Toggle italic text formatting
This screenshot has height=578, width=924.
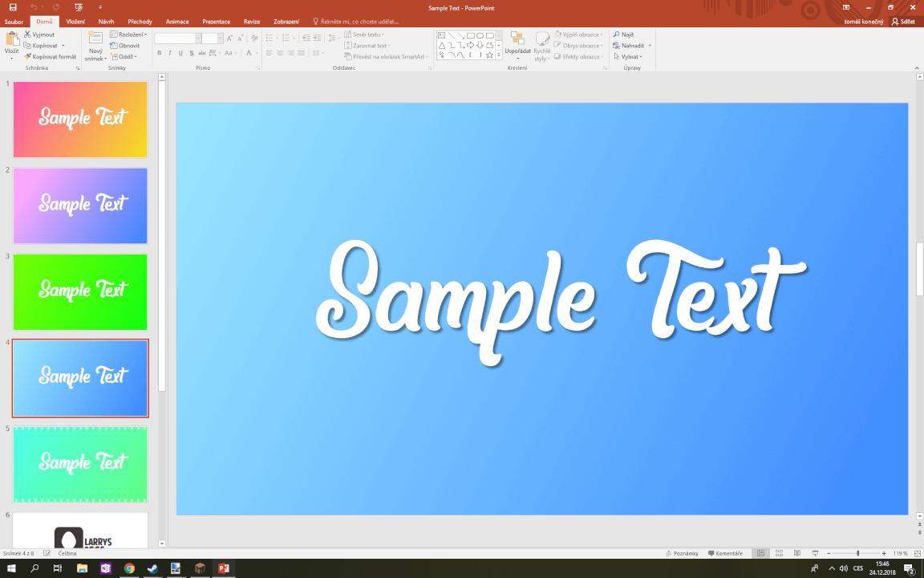pyautogui.click(x=170, y=53)
